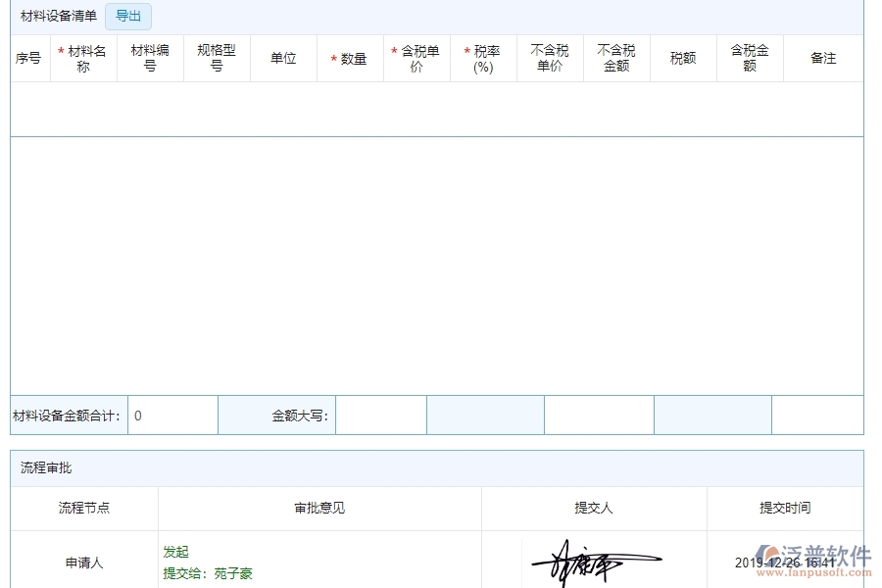Click the 规格型号 column header
The width and height of the screenshot is (882, 588).
click(x=216, y=58)
